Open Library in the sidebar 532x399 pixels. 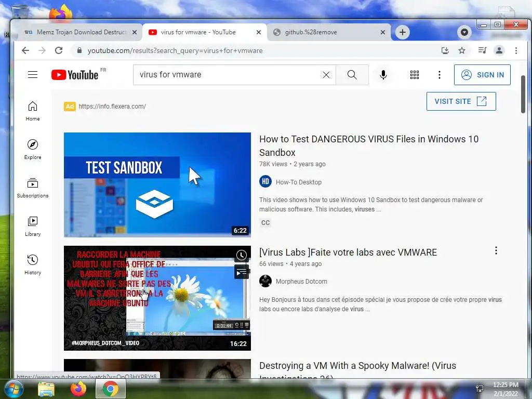[33, 227]
